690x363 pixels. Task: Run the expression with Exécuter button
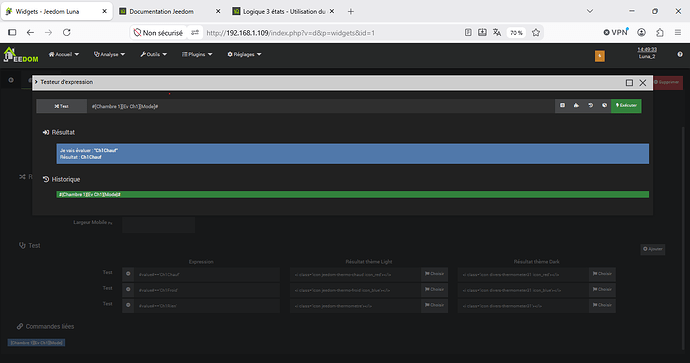[x=626, y=106]
